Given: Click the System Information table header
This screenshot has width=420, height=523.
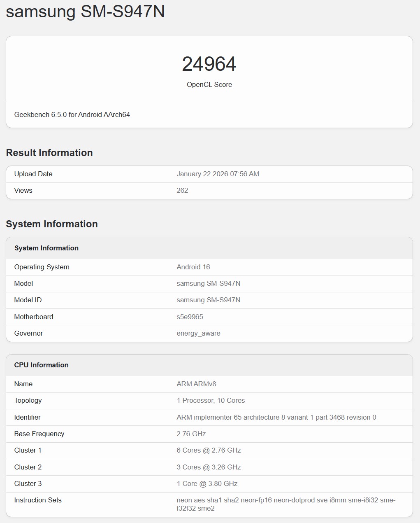Looking at the screenshot, I should pyautogui.click(x=46, y=248).
